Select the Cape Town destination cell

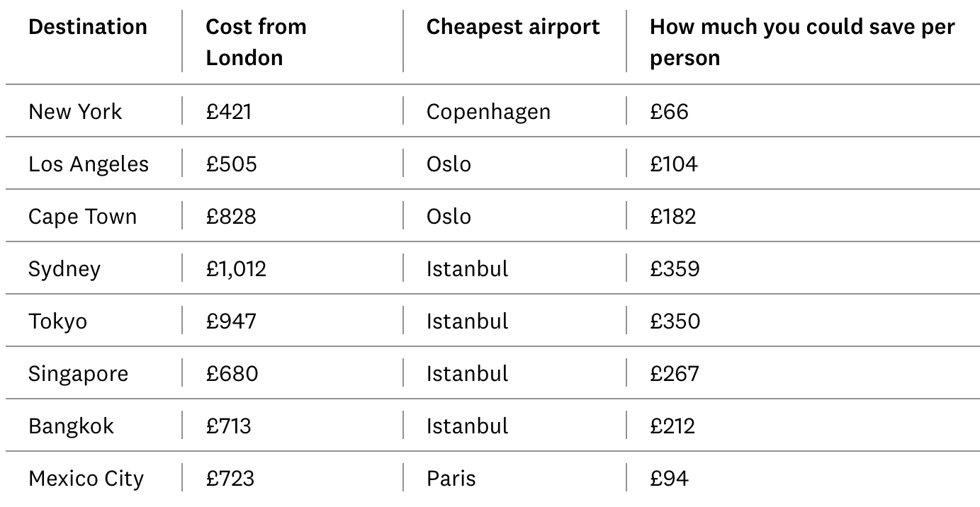coord(82,216)
